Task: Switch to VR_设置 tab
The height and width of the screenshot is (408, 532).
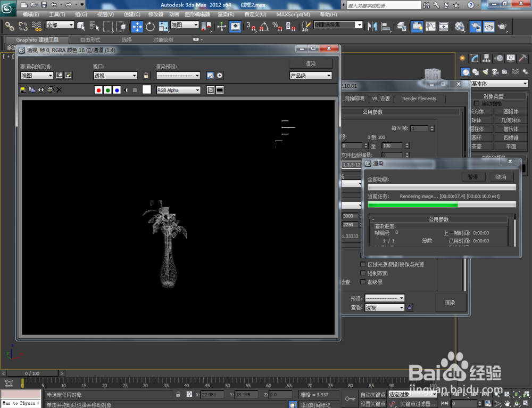Action: point(381,99)
